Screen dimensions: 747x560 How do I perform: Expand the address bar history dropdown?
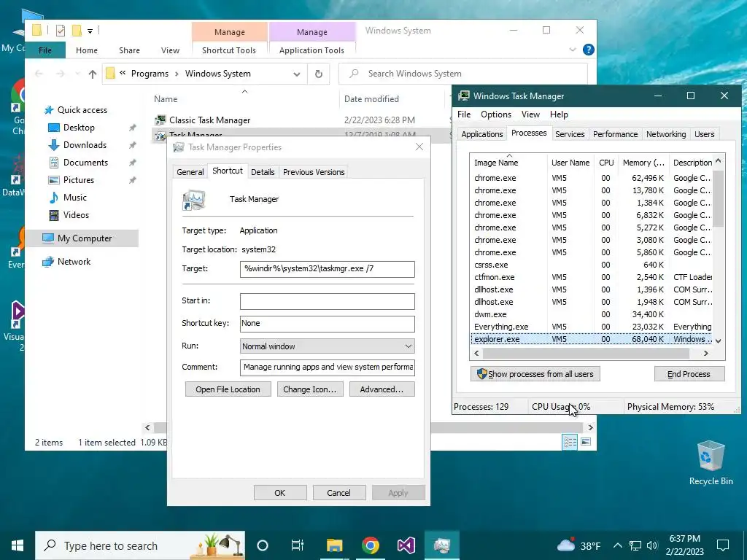pyautogui.click(x=297, y=74)
